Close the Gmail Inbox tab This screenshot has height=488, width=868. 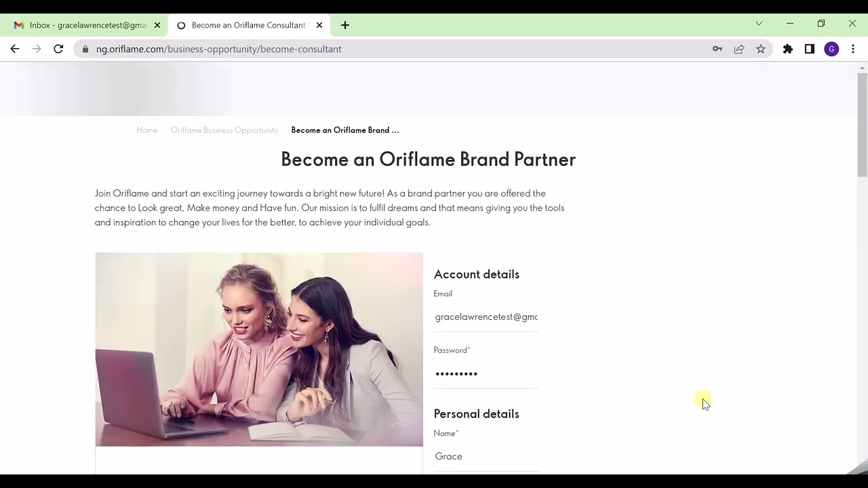click(x=157, y=25)
